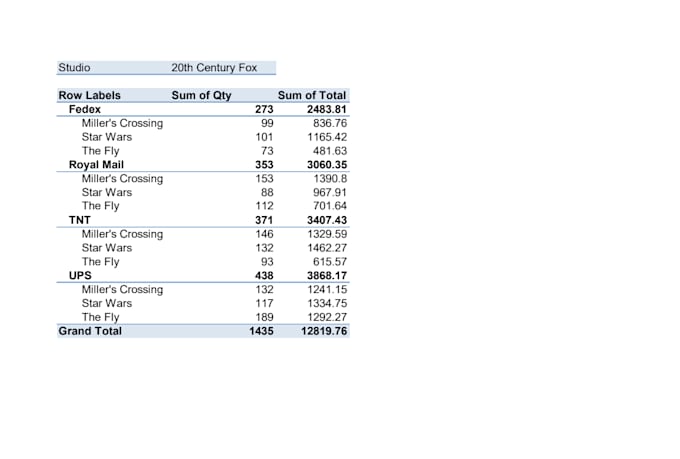Select UPS quantity 438

point(264,276)
